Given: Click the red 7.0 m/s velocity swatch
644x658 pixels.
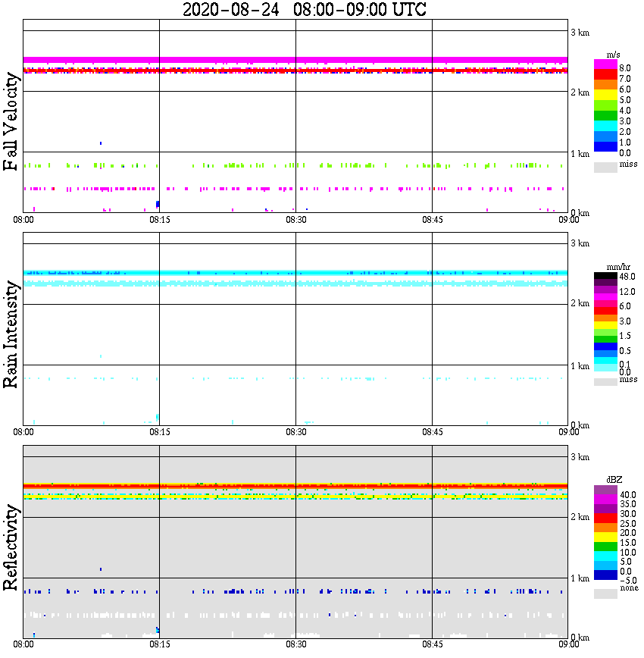Looking at the screenshot, I should point(605,75).
